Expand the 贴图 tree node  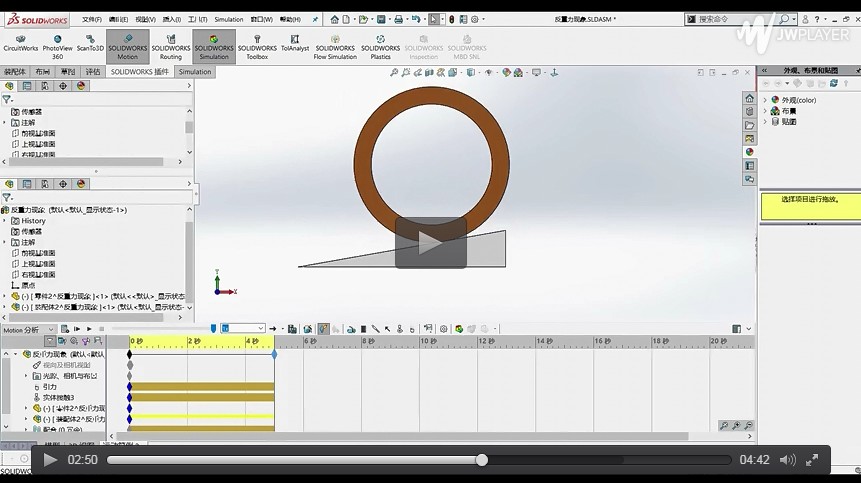(x=765, y=121)
